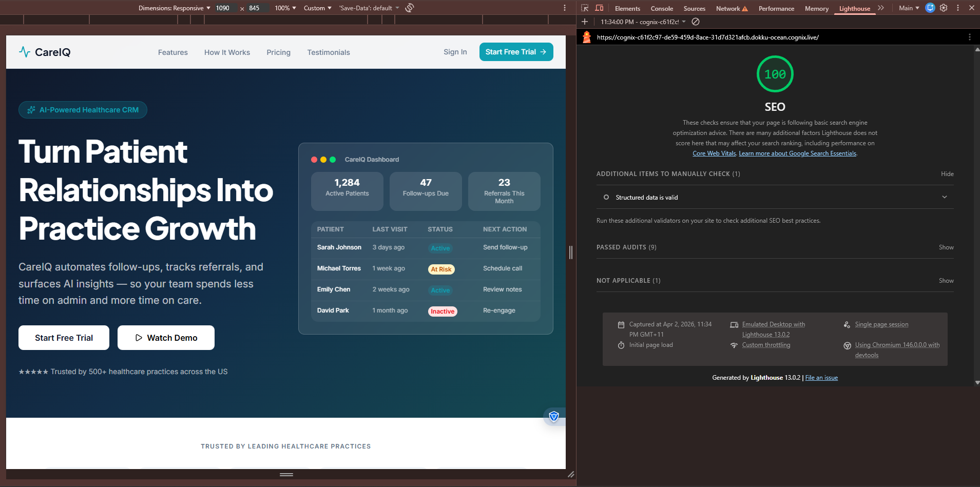Open Lighthouse report tools three-dot menu

[x=969, y=37]
